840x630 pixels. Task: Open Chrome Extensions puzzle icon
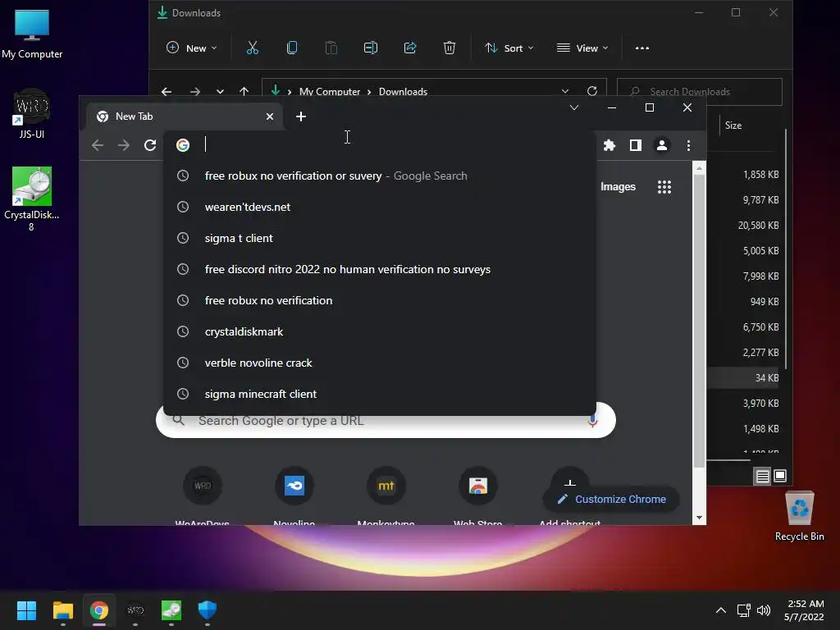tap(609, 145)
